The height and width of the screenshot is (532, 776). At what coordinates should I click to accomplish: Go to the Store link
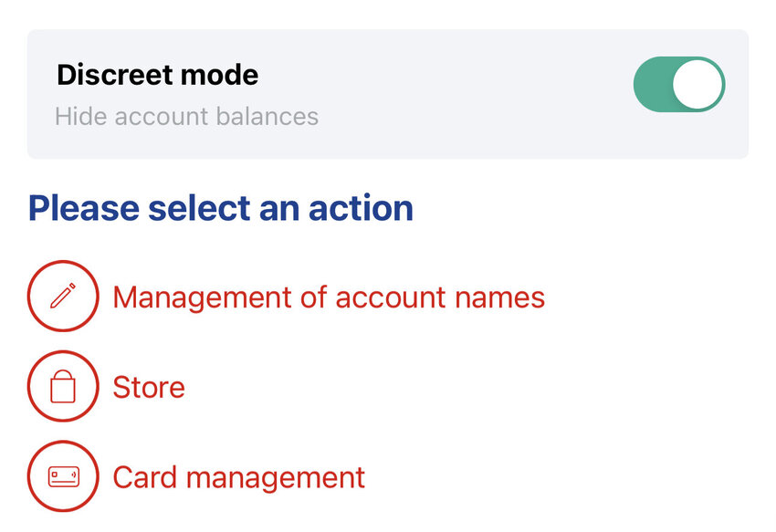(x=149, y=387)
